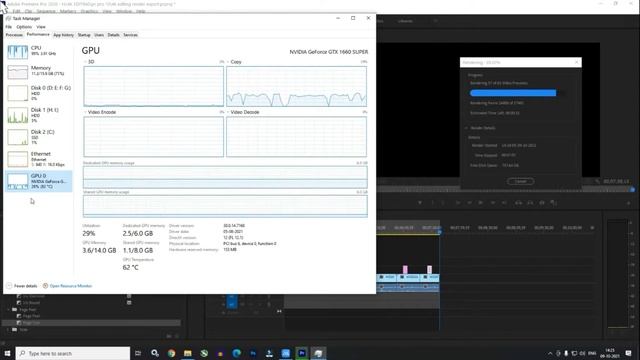
Task: Select Ethernet in the performance sidebar
Action: click(x=39, y=159)
